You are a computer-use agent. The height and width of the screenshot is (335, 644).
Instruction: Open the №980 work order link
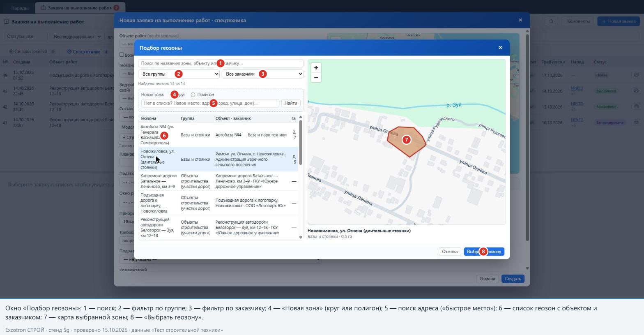577,88
